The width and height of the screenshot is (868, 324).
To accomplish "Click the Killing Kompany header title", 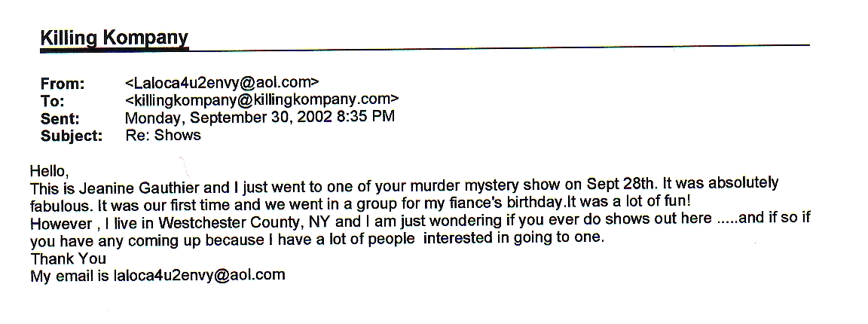I will pos(115,38).
